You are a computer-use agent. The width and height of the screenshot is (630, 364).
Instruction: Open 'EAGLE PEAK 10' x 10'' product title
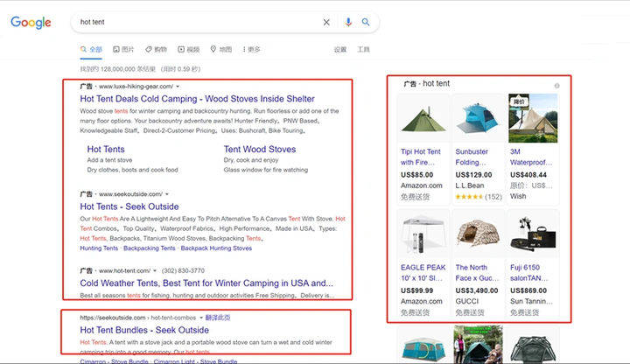pos(423,273)
